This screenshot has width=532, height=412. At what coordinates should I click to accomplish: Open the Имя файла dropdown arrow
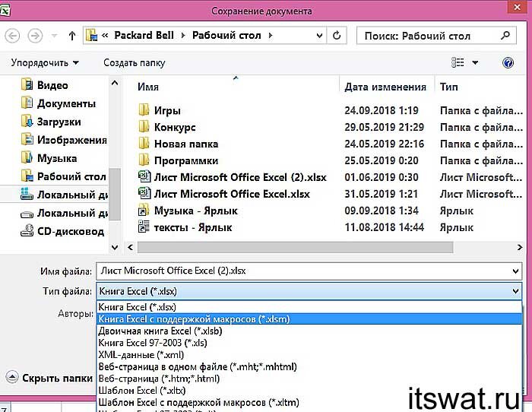(x=515, y=271)
